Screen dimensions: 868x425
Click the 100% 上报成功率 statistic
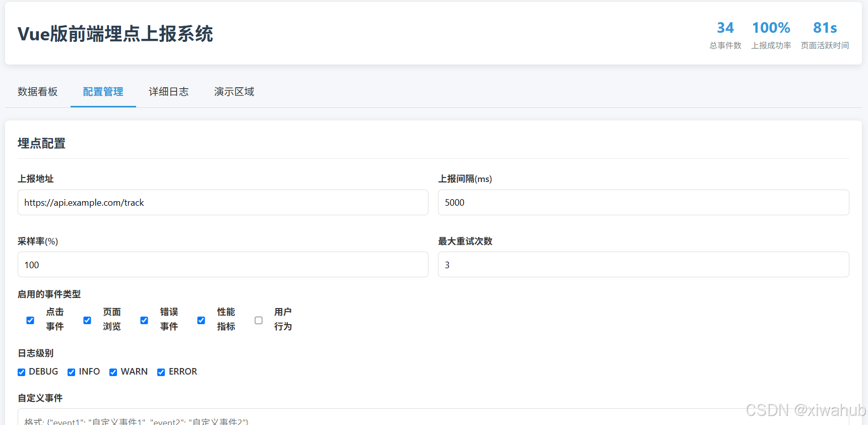(771, 34)
